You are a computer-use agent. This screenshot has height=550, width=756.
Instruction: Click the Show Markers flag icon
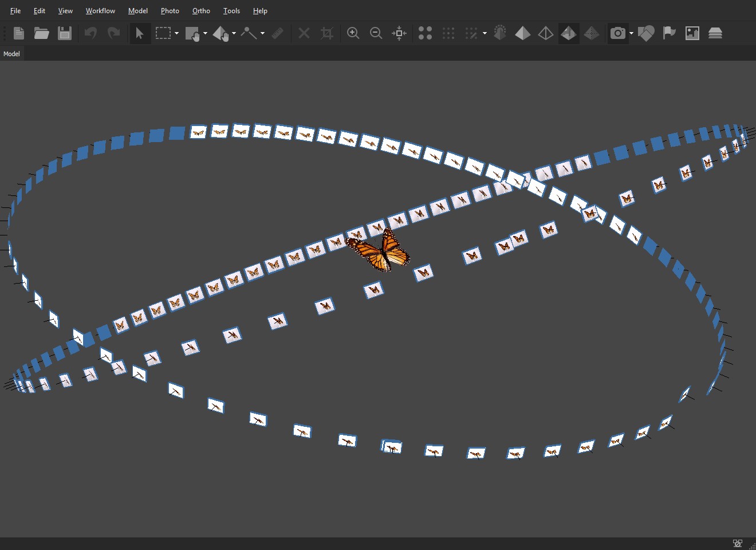(669, 33)
